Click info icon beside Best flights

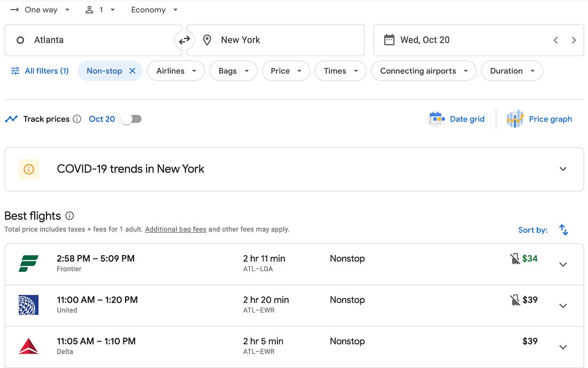tap(69, 216)
